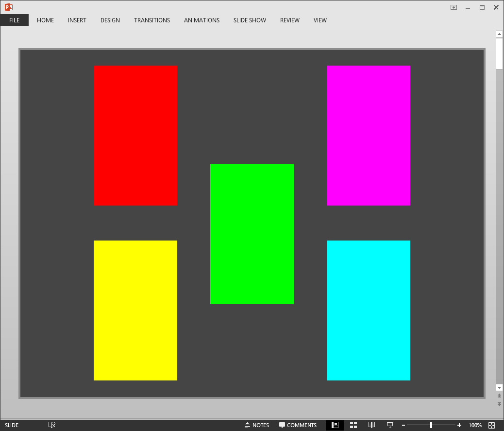Start the slide show from status bar

click(x=390, y=425)
